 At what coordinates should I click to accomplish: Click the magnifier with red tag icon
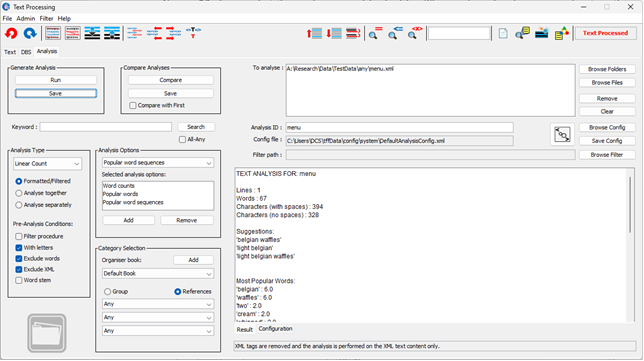(x=415, y=33)
